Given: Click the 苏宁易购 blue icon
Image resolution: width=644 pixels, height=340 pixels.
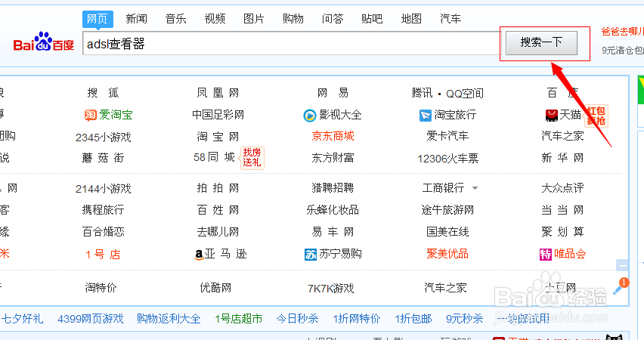Looking at the screenshot, I should (311, 255).
